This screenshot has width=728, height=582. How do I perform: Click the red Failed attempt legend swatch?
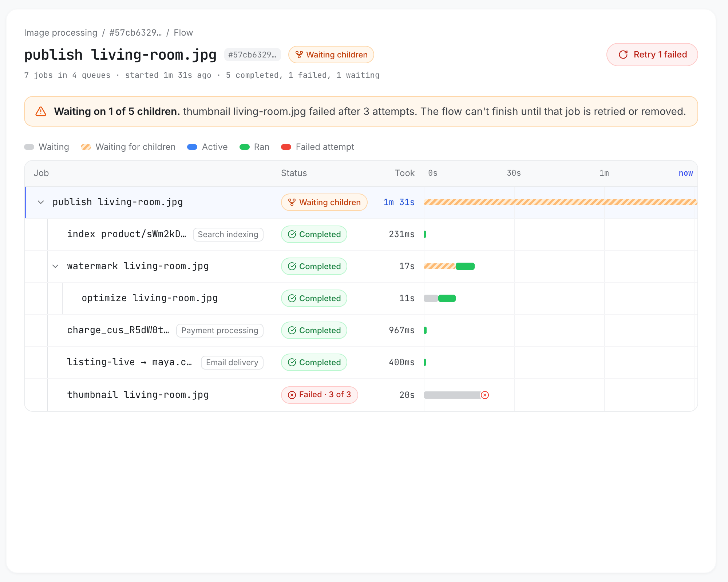286,147
